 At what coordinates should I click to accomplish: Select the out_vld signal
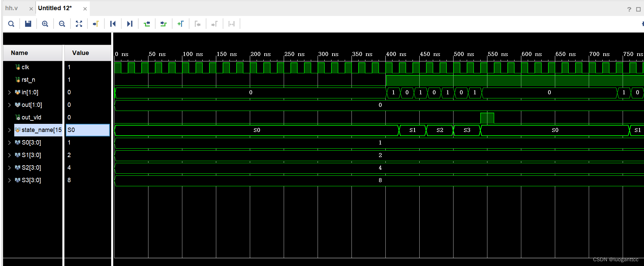coord(32,117)
